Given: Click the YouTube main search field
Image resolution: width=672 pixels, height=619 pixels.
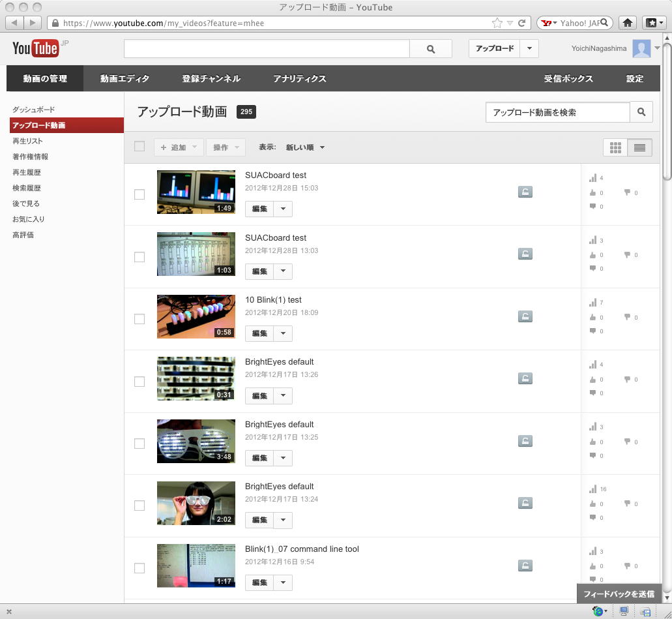Looking at the screenshot, I should (267, 49).
